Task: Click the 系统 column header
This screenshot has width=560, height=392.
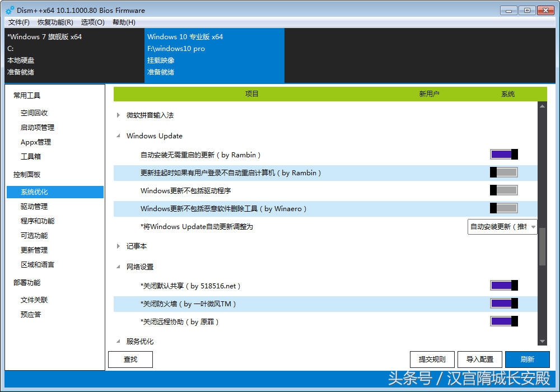Action: point(508,94)
